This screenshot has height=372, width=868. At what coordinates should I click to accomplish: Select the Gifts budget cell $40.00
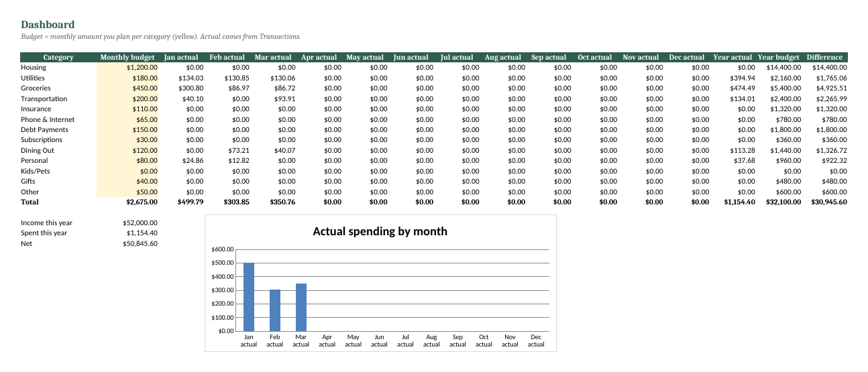(x=128, y=181)
